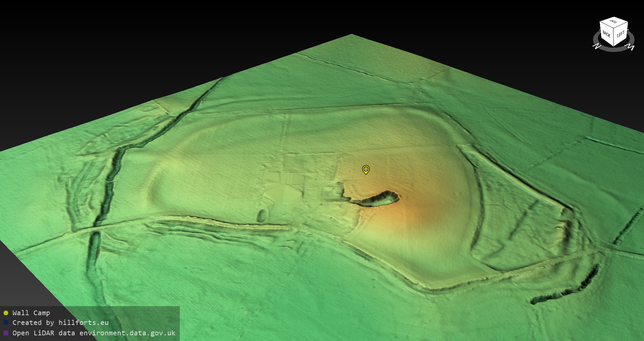Click the LEFT face of the view cube

pos(621,34)
